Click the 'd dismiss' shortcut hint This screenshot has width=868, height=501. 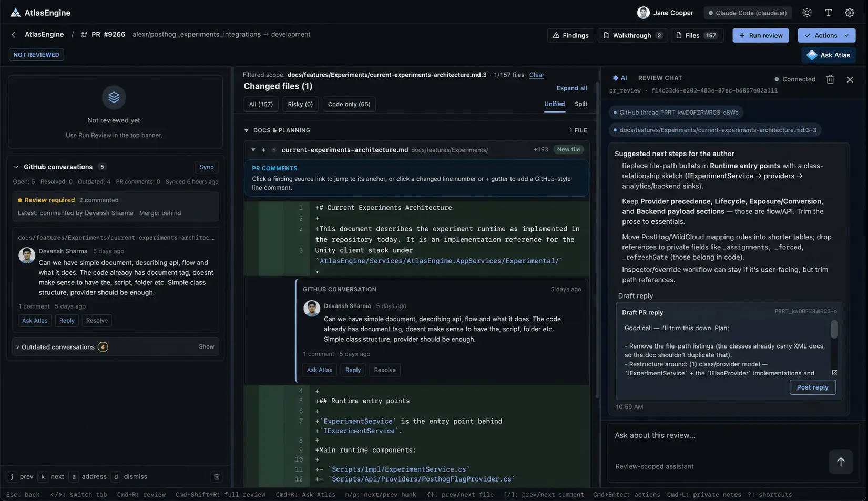coord(130,477)
